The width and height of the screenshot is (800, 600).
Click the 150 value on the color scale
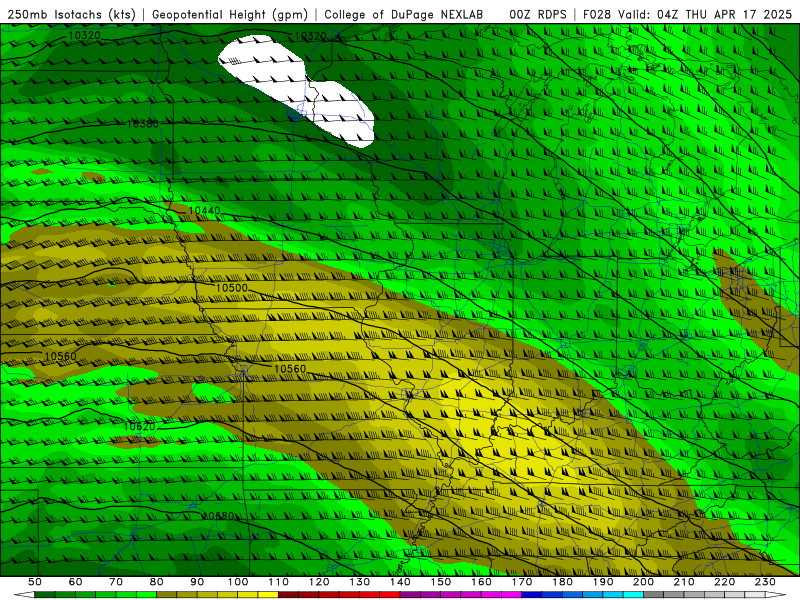pos(441,582)
